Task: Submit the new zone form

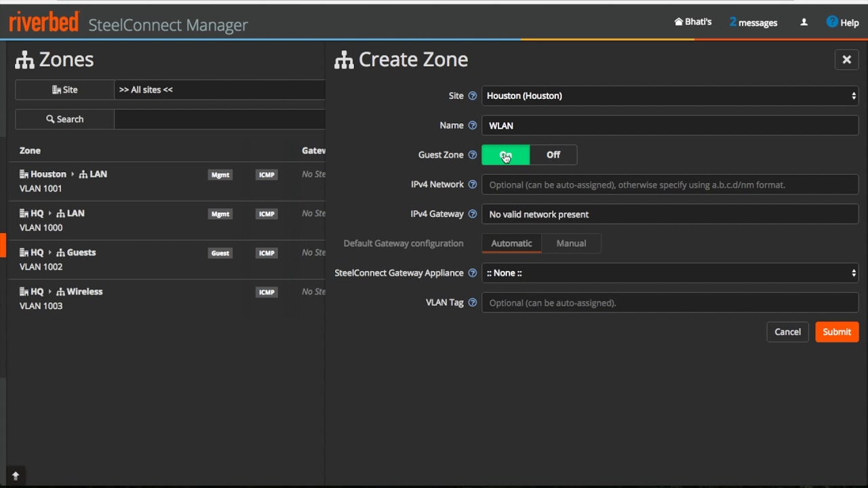Action: (837, 332)
